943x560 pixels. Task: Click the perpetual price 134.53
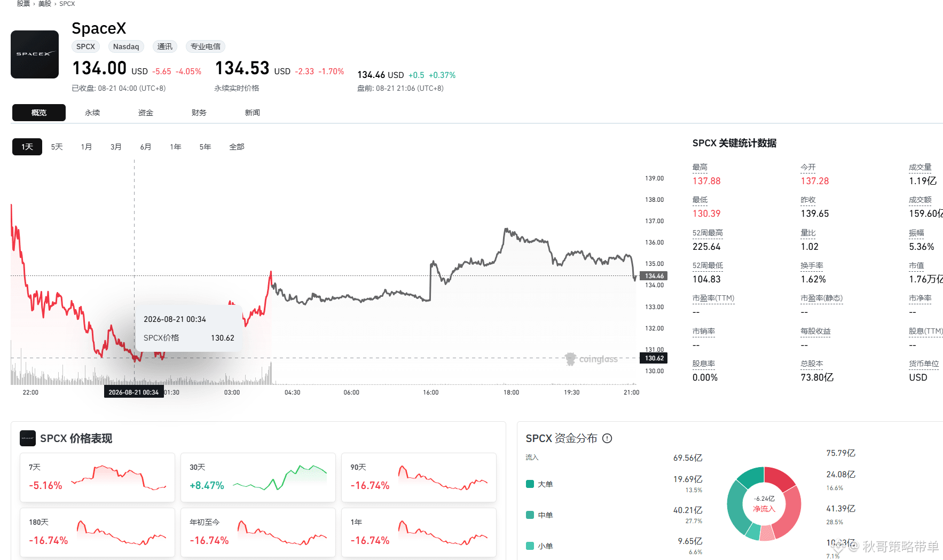tap(242, 68)
